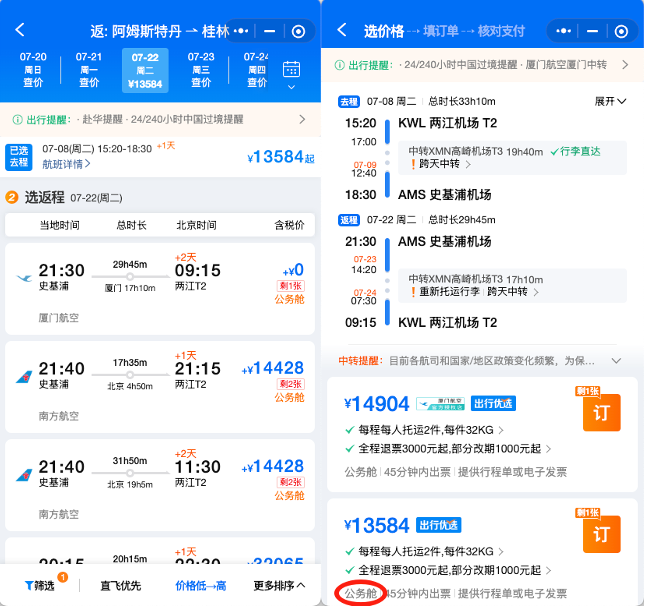Image resolution: width=646 pixels, height=606 pixels.
Task: Click 行李直达 label on outbound transfer
Action: (576, 152)
